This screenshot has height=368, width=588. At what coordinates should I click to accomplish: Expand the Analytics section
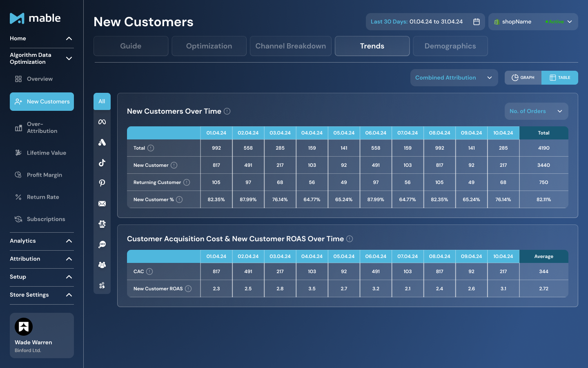point(42,241)
